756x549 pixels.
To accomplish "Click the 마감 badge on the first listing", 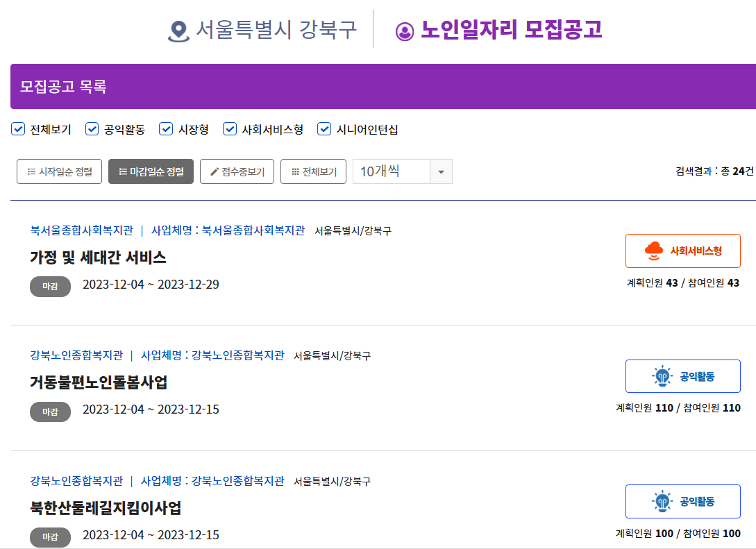I will click(50, 286).
